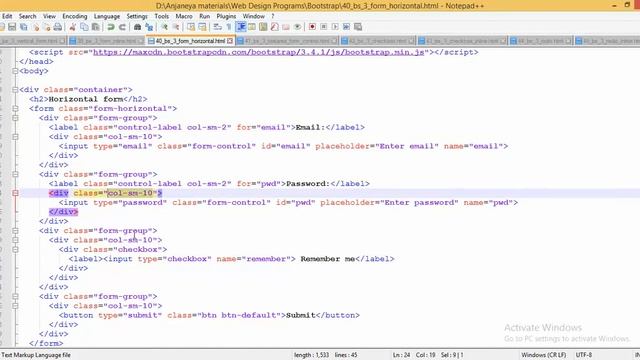Image resolution: width=640 pixels, height=360 pixels.
Task: Toggle synchronized horizontal scrolling icon
Action: (202, 27)
